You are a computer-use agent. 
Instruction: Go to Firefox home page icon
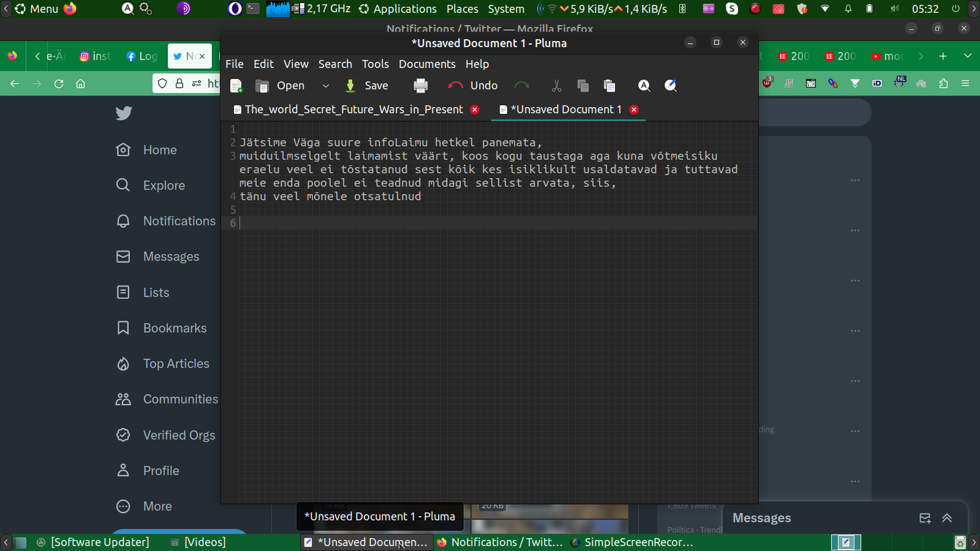(80, 84)
